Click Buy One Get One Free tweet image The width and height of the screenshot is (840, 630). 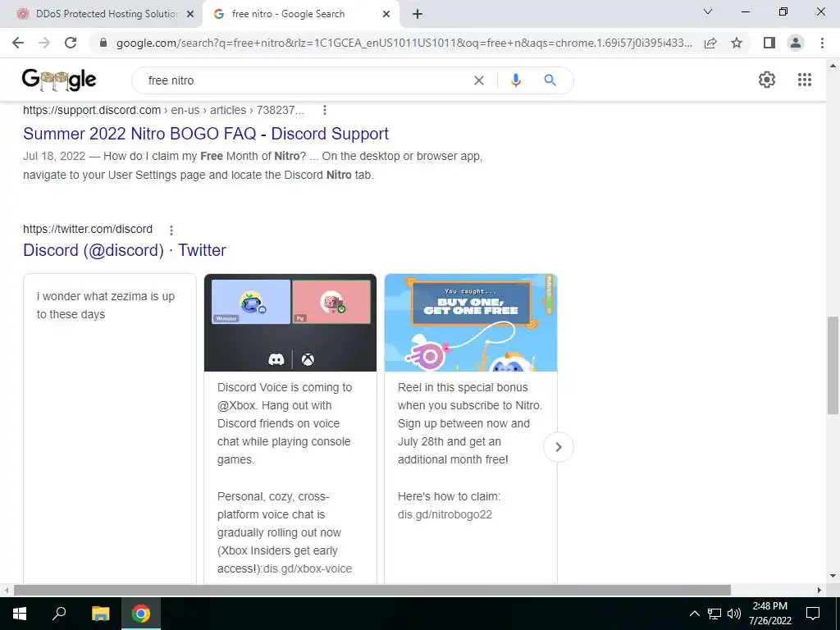coord(471,322)
